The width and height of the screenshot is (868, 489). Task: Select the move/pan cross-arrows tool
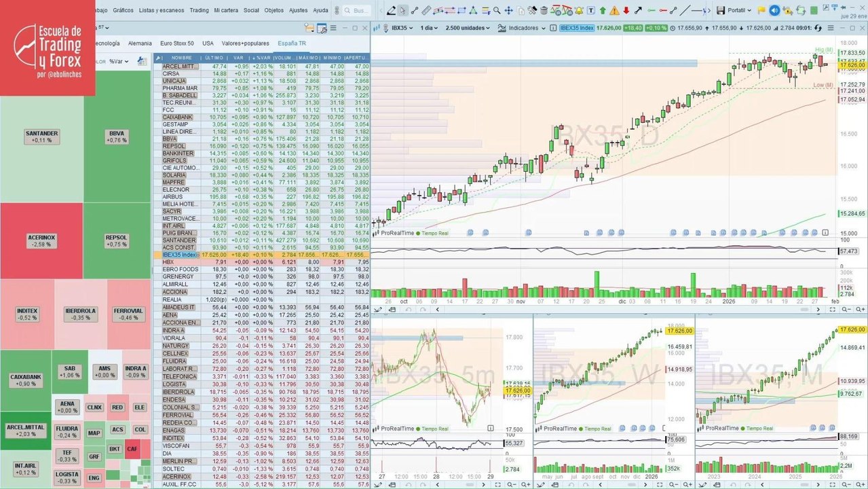(x=508, y=10)
